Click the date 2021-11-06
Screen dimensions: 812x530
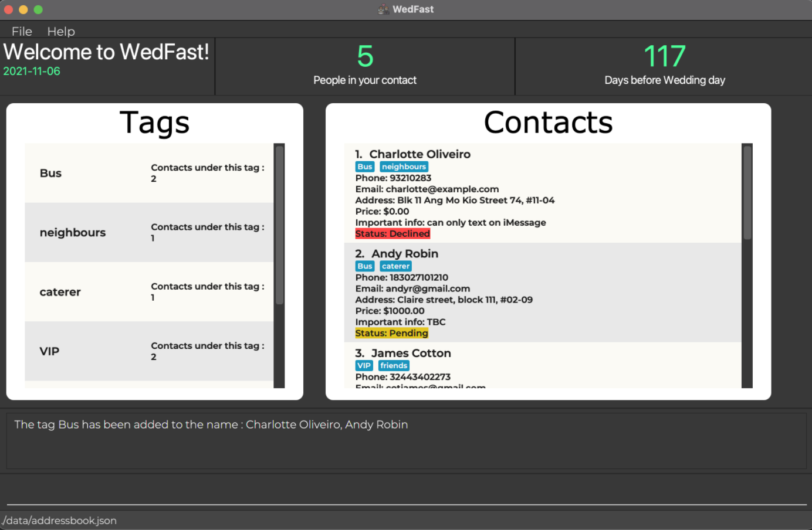pyautogui.click(x=32, y=71)
